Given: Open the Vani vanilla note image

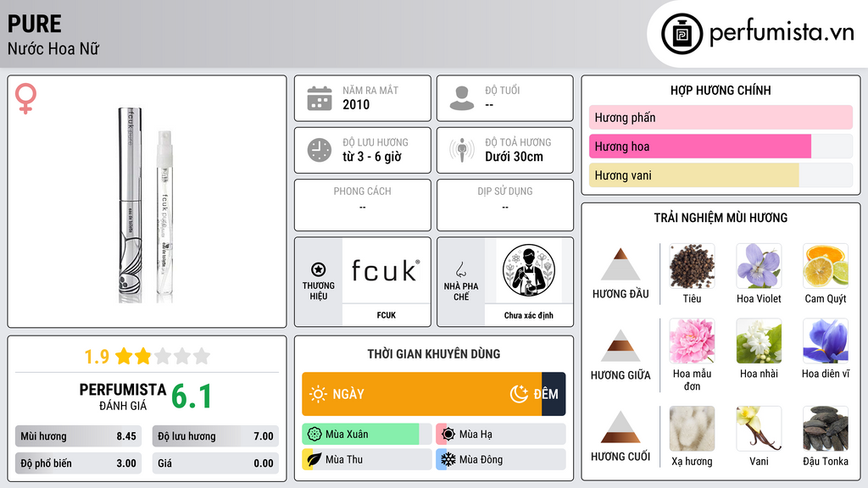Looking at the screenshot, I should pyautogui.click(x=759, y=429).
